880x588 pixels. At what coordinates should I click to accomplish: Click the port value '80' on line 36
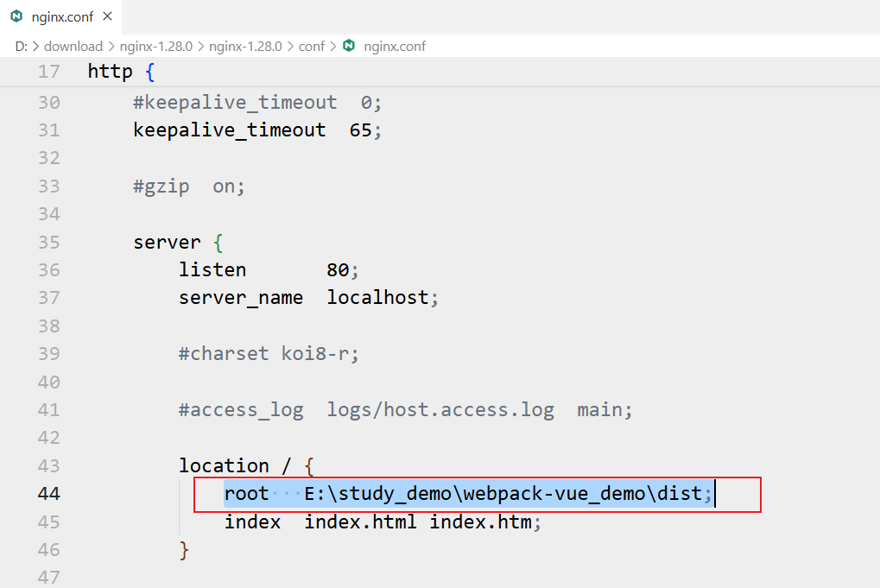click(x=338, y=270)
